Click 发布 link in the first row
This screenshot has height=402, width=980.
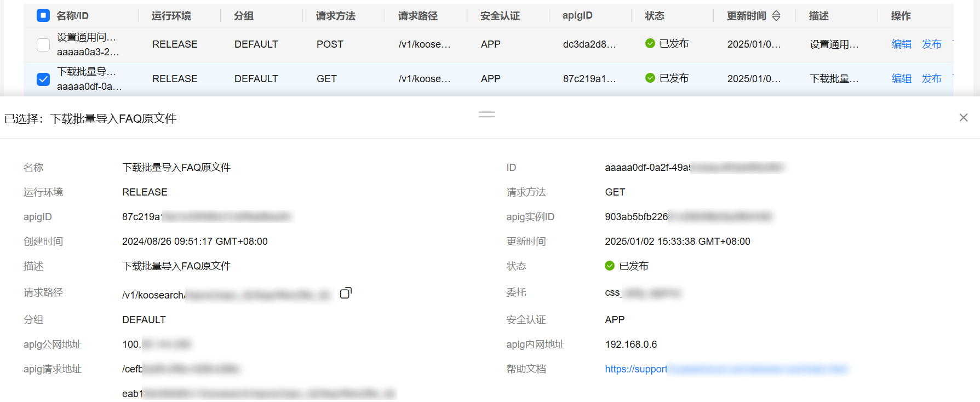[931, 44]
